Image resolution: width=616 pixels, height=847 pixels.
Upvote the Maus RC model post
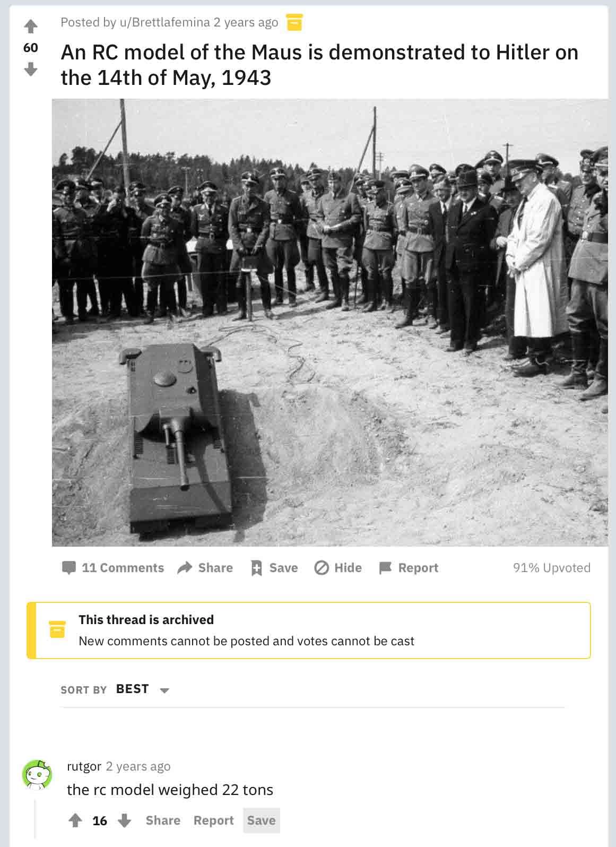tap(31, 26)
